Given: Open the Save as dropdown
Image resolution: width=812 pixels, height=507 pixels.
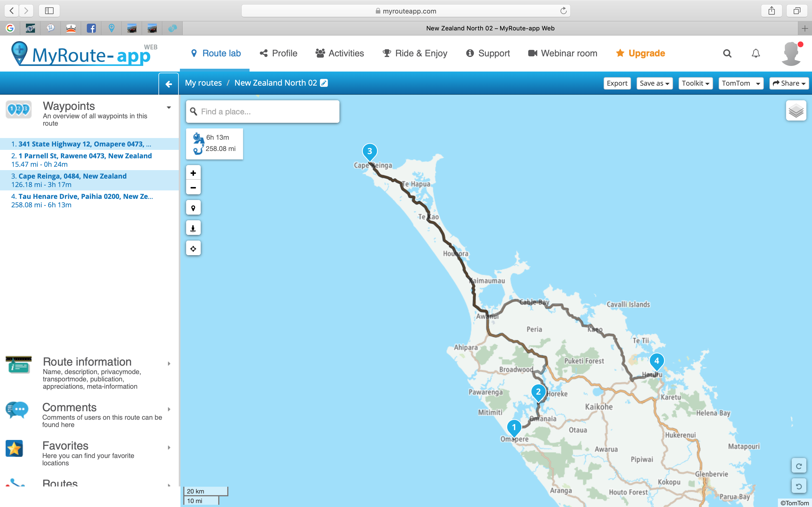Looking at the screenshot, I should (x=654, y=83).
